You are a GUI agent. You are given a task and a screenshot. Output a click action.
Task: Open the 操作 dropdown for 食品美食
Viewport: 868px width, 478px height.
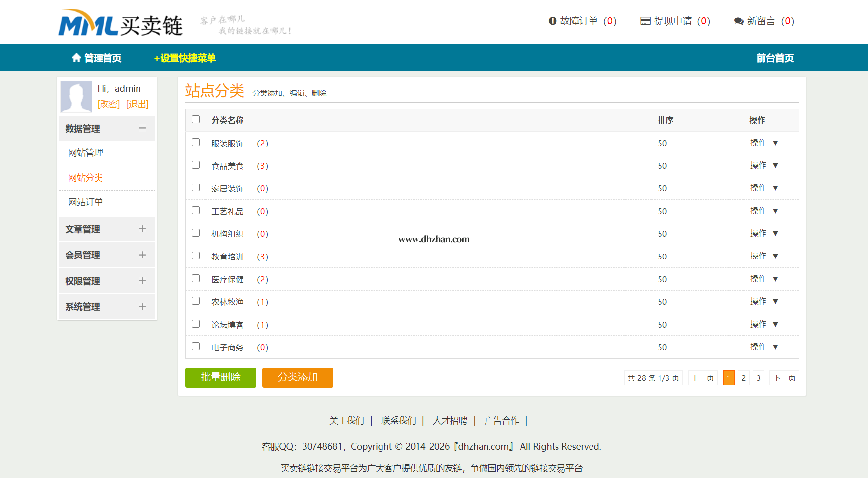[x=764, y=165]
